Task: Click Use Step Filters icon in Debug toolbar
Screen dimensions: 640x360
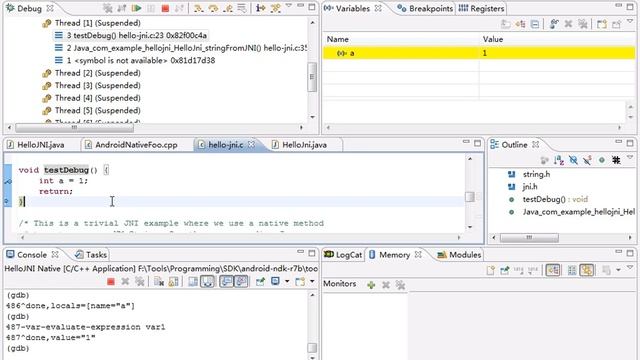Action: click(276, 8)
